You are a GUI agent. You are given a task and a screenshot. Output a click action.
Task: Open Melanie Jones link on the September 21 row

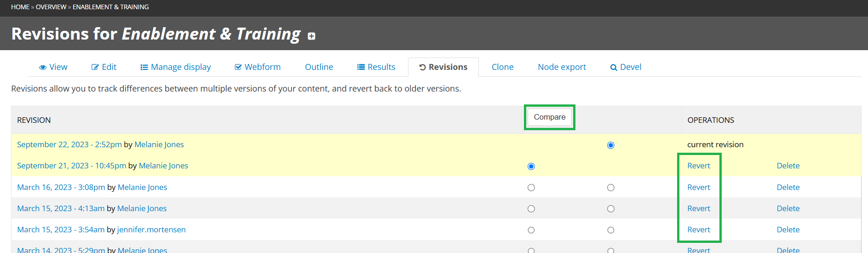pos(163,166)
